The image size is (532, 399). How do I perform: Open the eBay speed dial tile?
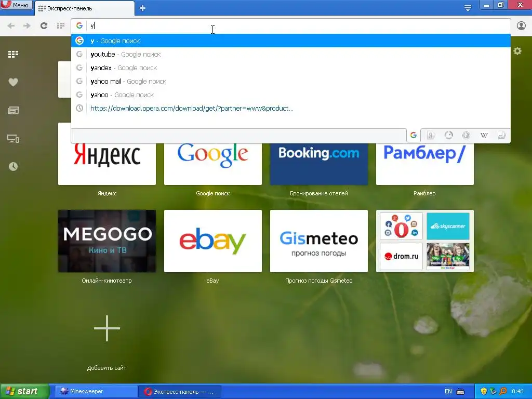coord(212,241)
